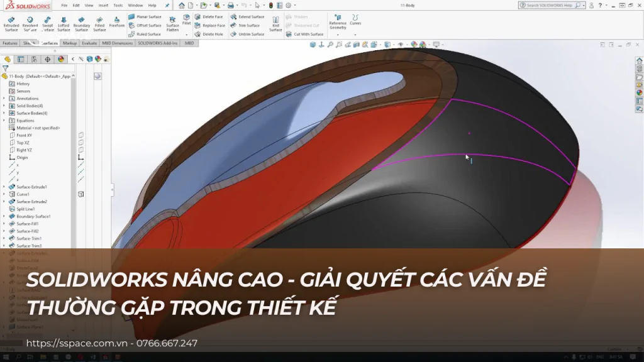Click the Rebuild traffic light icon
Screen dimensions: 644x362
tap(270, 5)
